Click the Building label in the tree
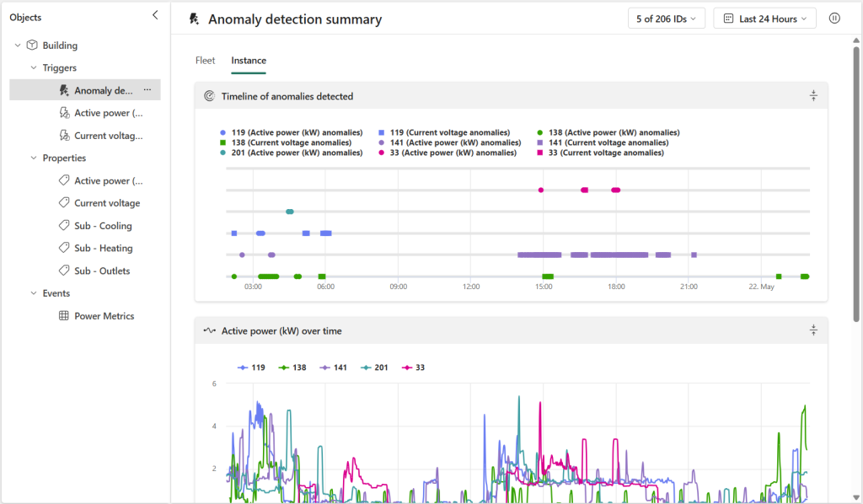 pyautogui.click(x=60, y=46)
